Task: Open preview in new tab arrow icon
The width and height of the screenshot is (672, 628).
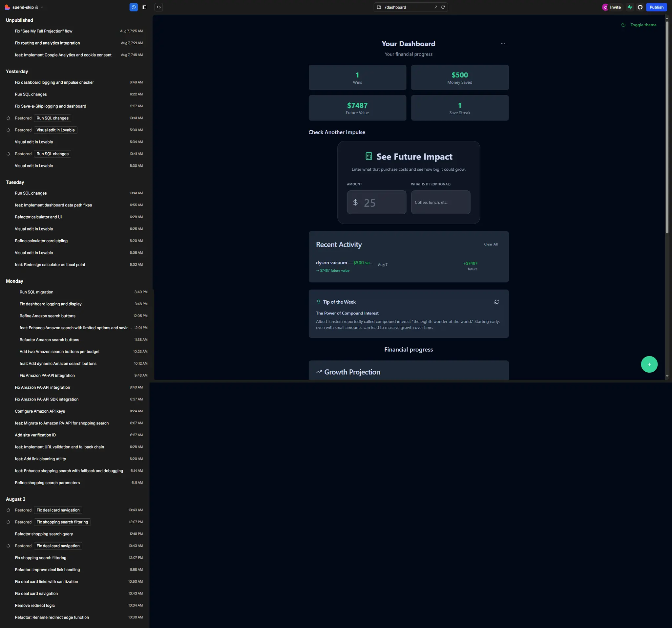Action: [436, 7]
